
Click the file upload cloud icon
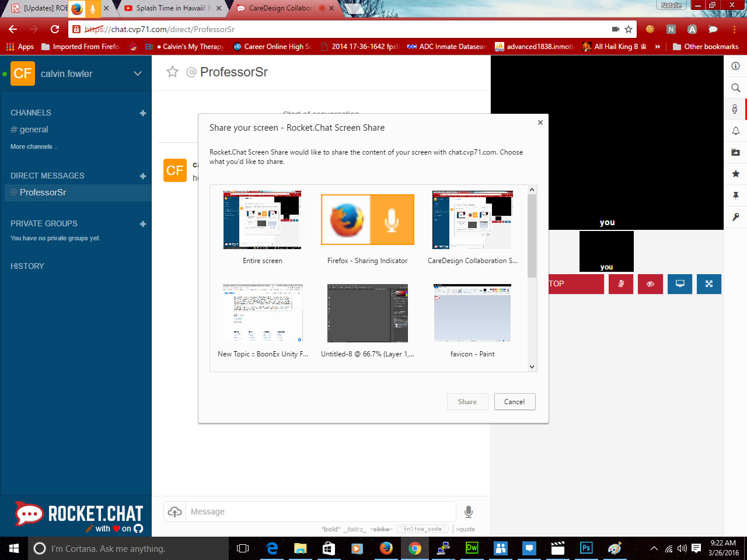[174, 512]
